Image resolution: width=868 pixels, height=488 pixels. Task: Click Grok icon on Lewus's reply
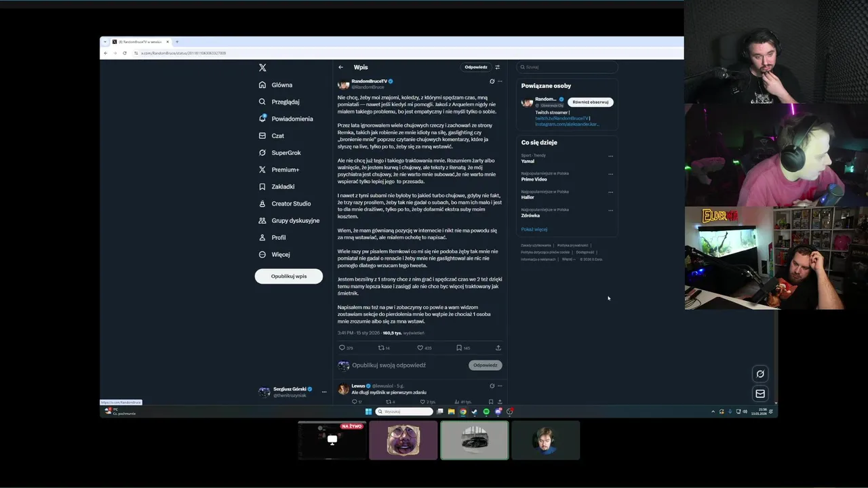tap(492, 386)
